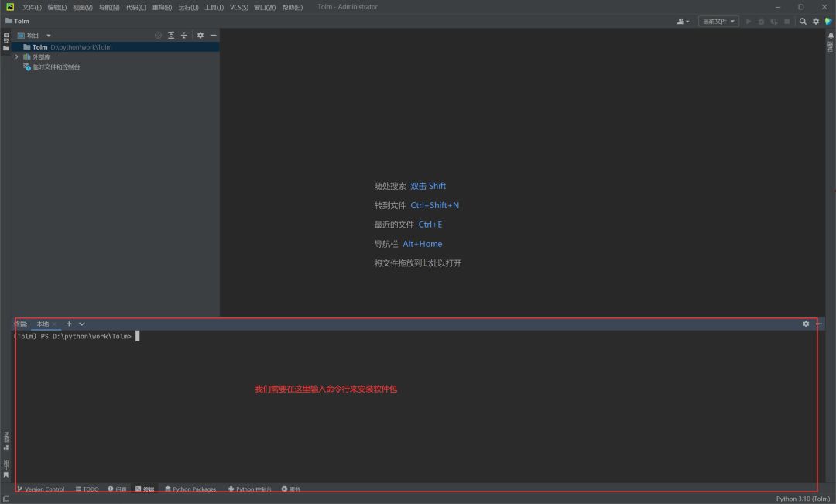Viewport: 836px width, 504px height.
Task: Select the 本地 terminal tab
Action: pos(43,324)
